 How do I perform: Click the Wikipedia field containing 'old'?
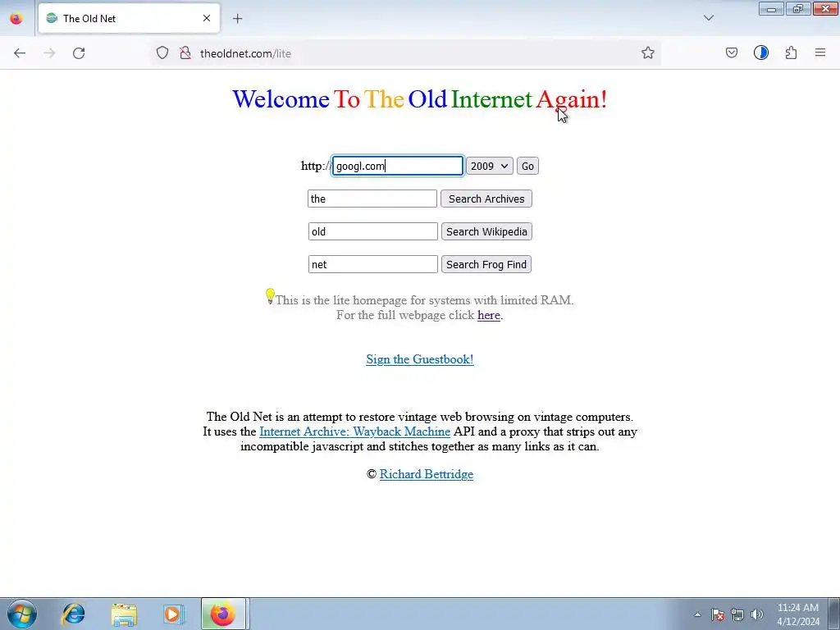coord(373,231)
